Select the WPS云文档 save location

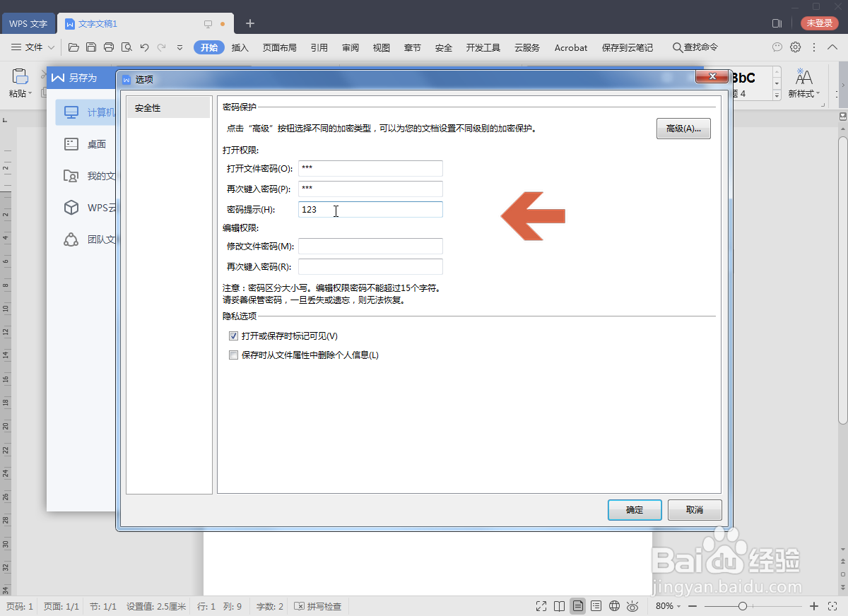pos(99,208)
